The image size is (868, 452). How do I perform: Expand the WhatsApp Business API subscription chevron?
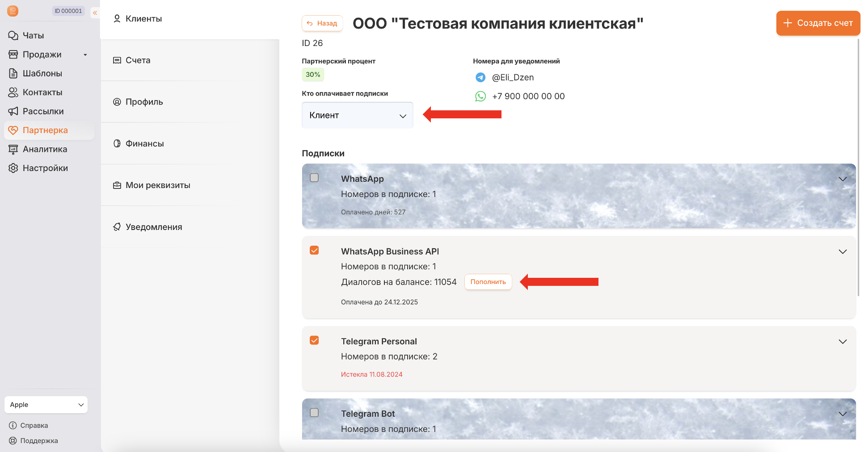coord(843,251)
